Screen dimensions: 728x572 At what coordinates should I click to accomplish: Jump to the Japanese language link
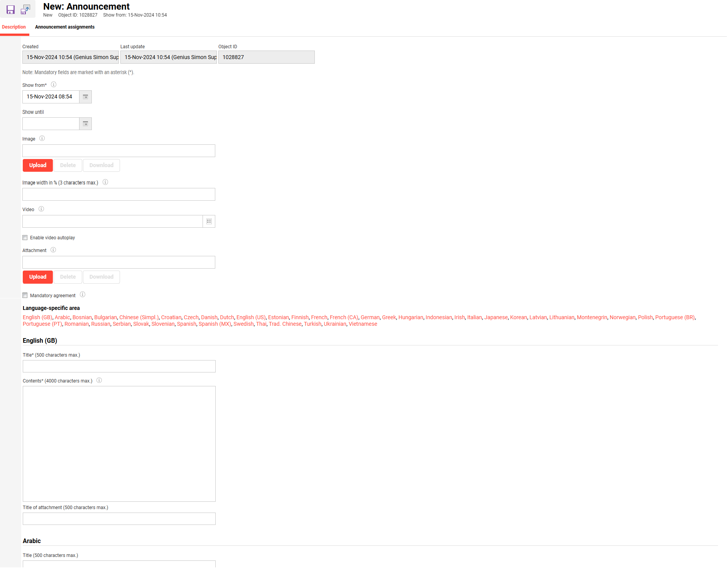(496, 318)
